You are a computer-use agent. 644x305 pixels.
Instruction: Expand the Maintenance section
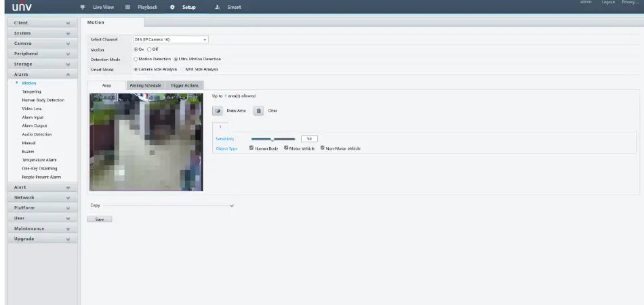pyautogui.click(x=42, y=228)
